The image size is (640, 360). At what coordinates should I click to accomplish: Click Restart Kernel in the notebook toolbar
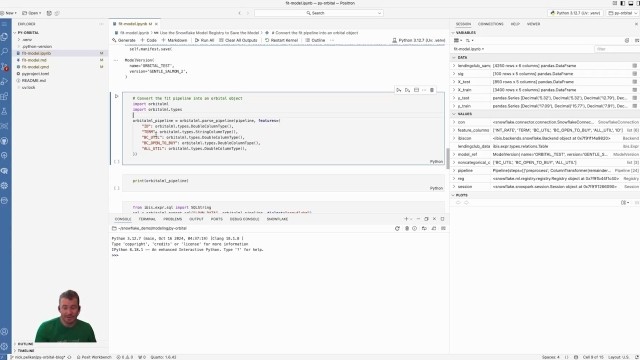tap(282, 40)
